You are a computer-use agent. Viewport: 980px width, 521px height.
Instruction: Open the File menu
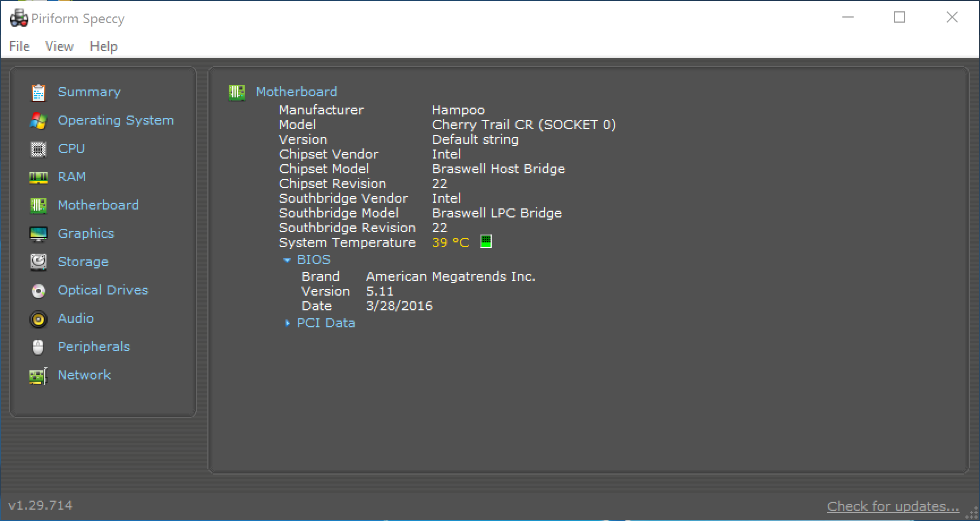[x=19, y=46]
